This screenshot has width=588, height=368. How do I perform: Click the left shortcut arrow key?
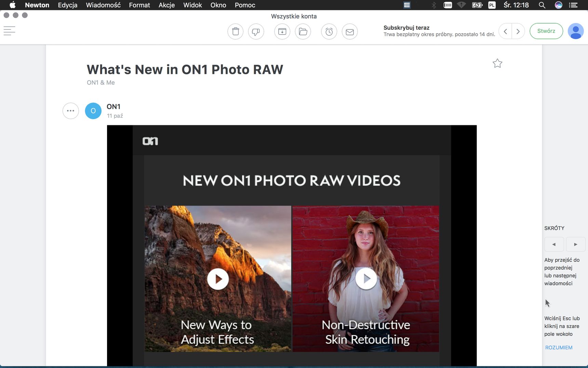point(554,244)
